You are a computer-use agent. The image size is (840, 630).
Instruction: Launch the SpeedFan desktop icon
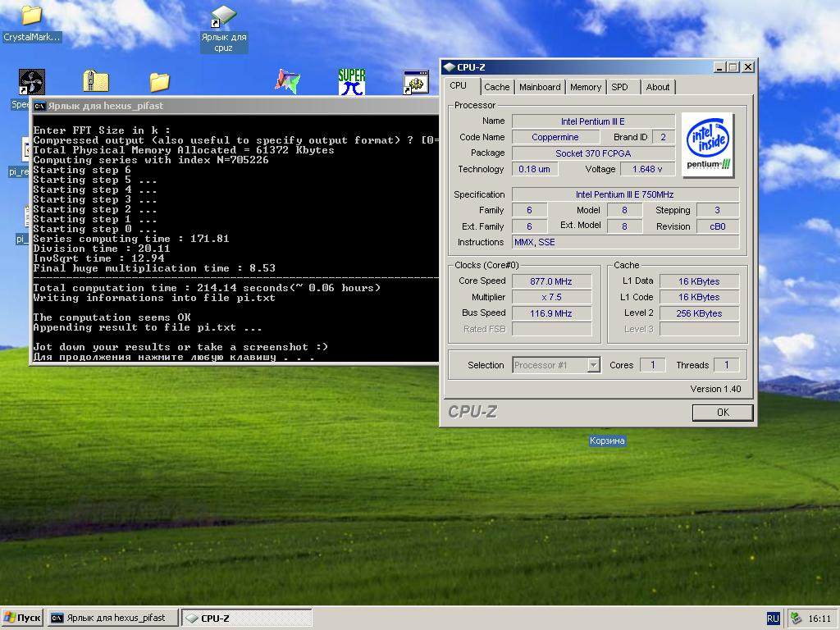tap(31, 82)
